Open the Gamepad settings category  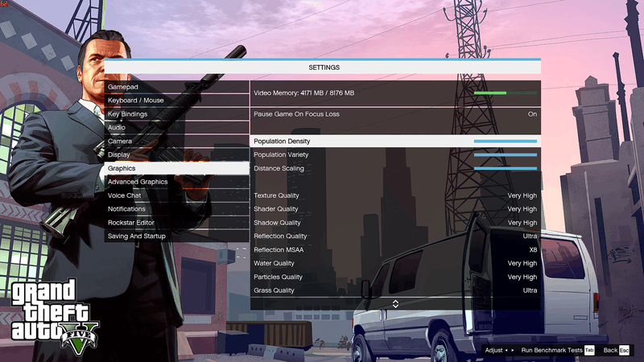176,87
